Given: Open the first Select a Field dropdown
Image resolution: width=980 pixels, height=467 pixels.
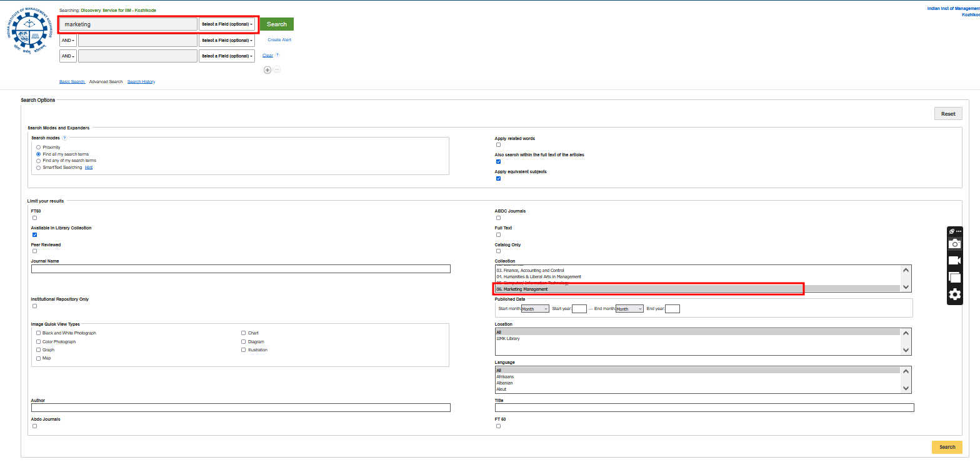Looking at the screenshot, I should point(227,24).
